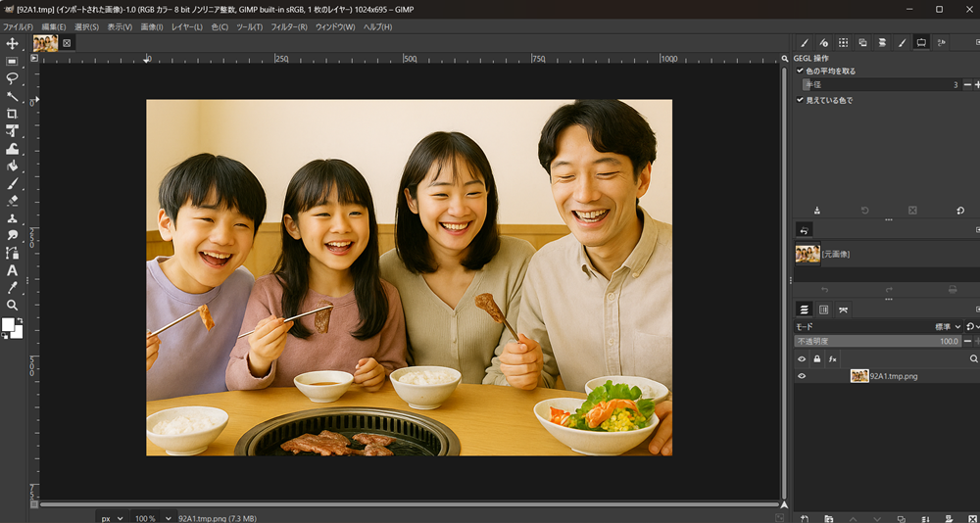Open the Images dialog tab
This screenshot has width=980, height=523.
click(862, 42)
